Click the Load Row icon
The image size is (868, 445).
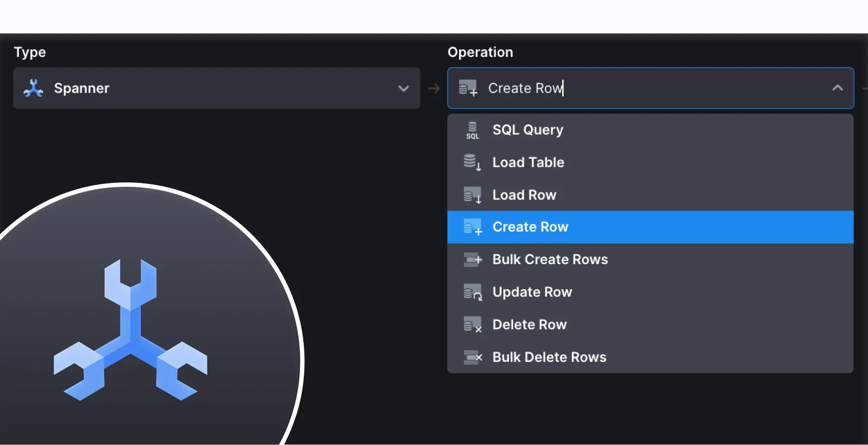473,195
